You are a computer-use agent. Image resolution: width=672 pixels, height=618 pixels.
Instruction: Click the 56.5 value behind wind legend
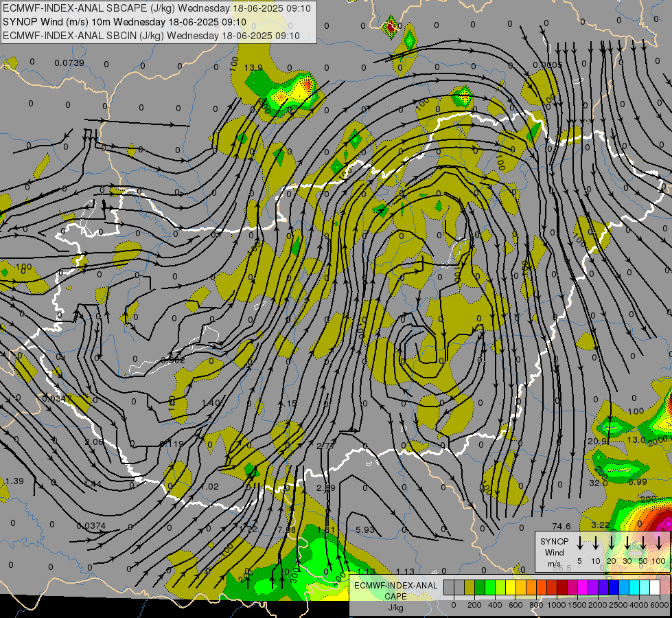click(x=562, y=568)
